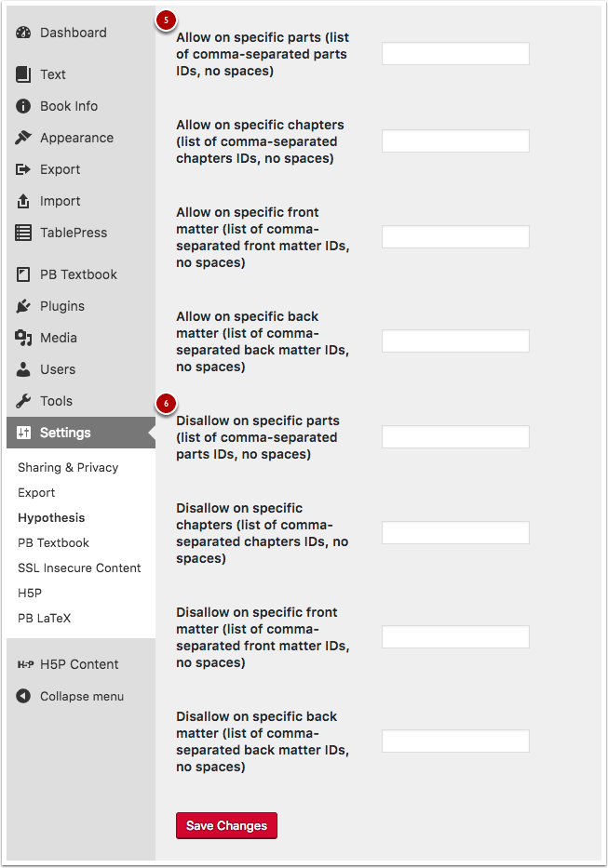Image resolution: width=608 pixels, height=868 pixels.
Task: Go to the Users menu
Action: [x=58, y=369]
